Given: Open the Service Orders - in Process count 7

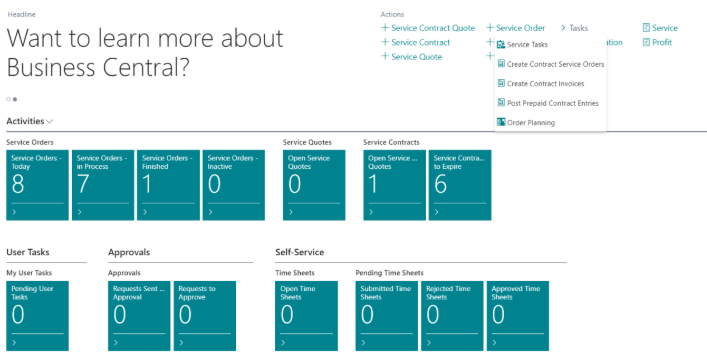Looking at the screenshot, I should click(103, 185).
